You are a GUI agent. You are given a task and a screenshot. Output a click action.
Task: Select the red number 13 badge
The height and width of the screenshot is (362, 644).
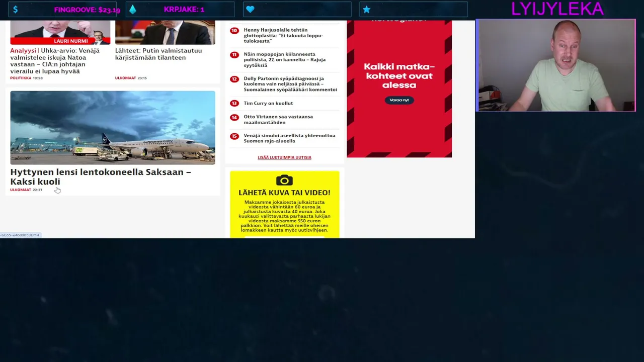[234, 103]
